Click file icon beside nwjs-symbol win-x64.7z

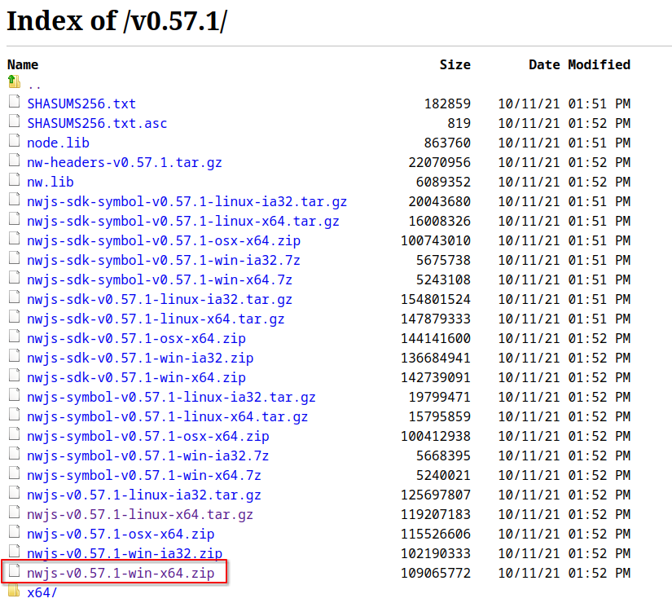click(14, 473)
